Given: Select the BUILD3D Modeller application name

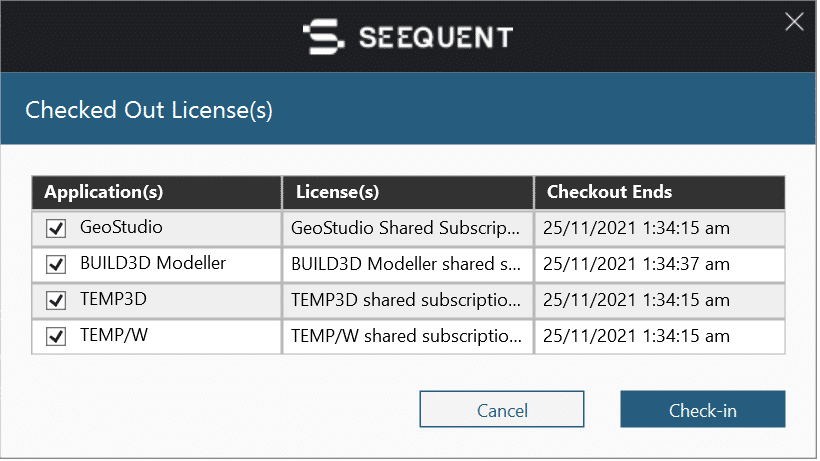Looking at the screenshot, I should click(x=153, y=263).
